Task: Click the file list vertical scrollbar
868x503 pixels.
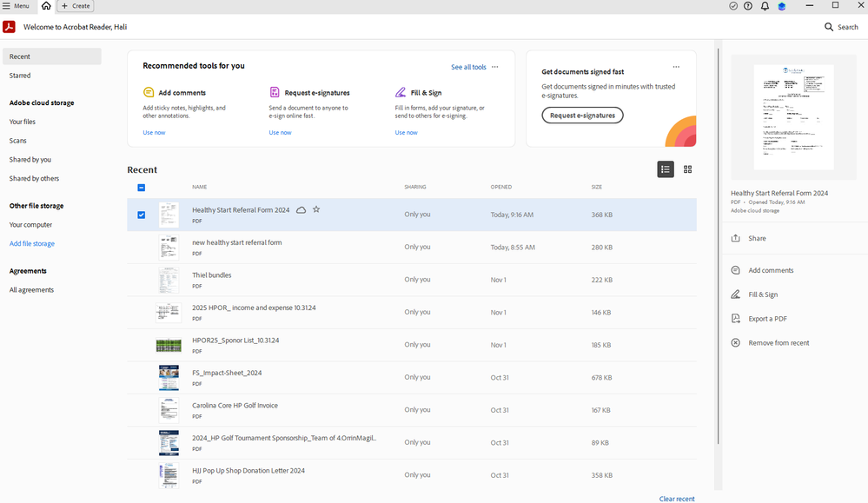Action: click(x=718, y=246)
